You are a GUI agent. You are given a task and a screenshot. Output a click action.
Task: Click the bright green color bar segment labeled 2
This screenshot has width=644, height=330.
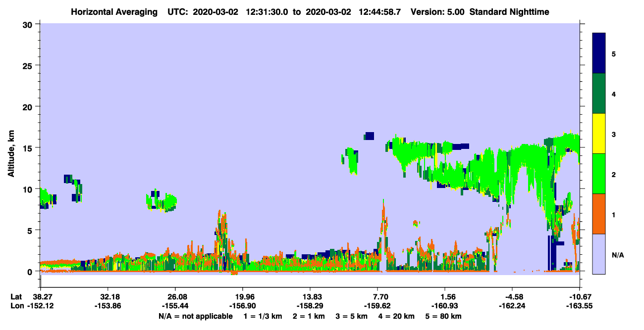[x=599, y=173]
